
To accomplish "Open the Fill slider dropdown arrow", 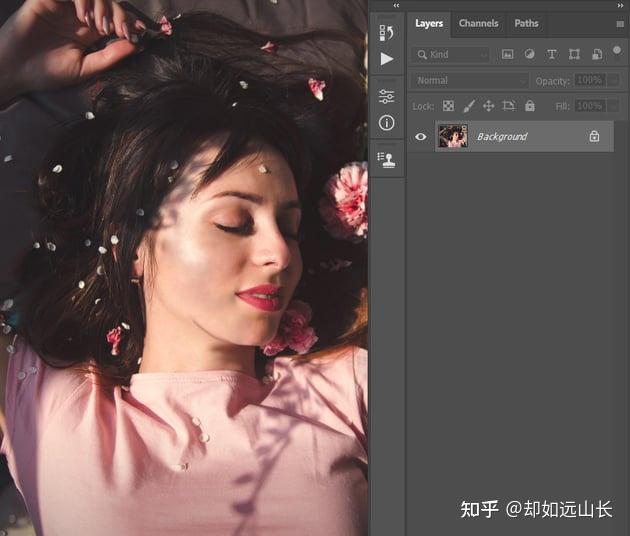I will [x=614, y=106].
